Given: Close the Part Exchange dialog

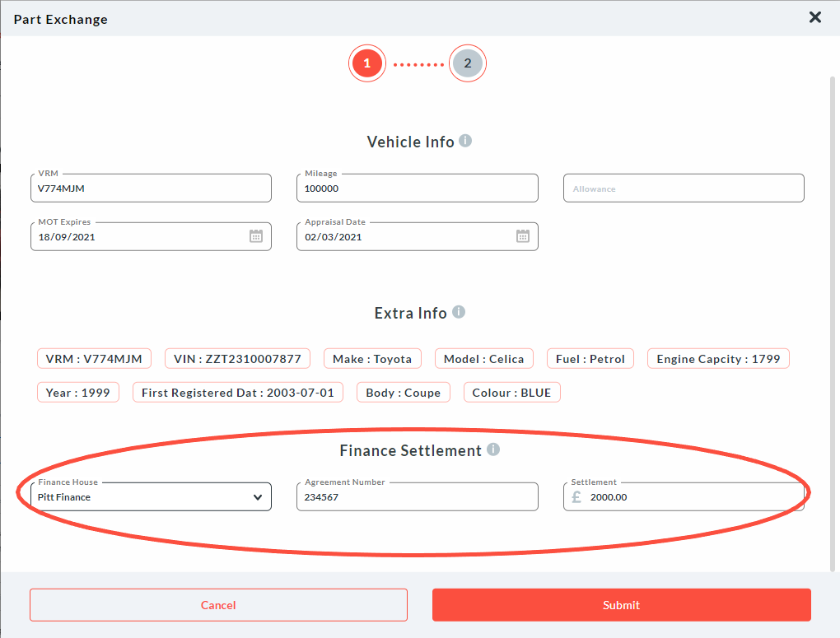Looking at the screenshot, I should (814, 17).
